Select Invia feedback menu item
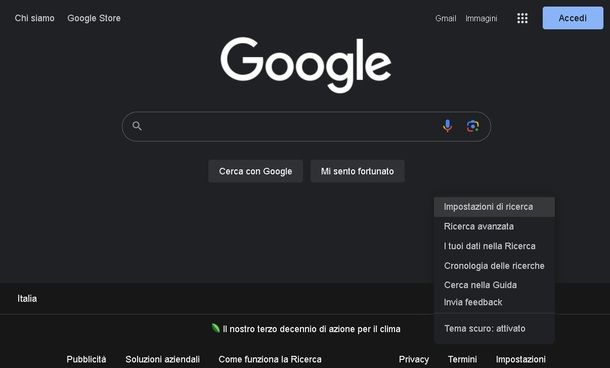 coord(494,302)
